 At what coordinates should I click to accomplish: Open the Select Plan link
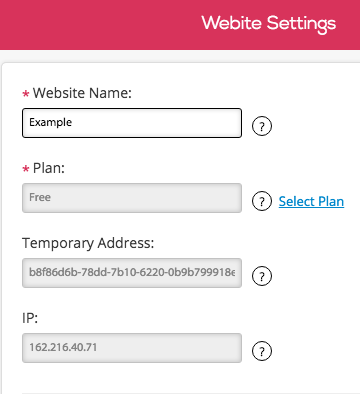click(311, 201)
